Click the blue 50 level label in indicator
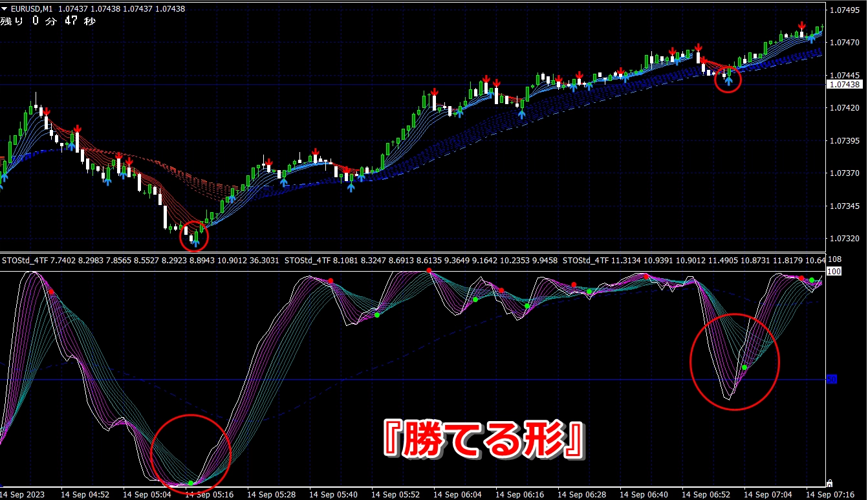Screen dimensions: 868x500 [x=832, y=380]
